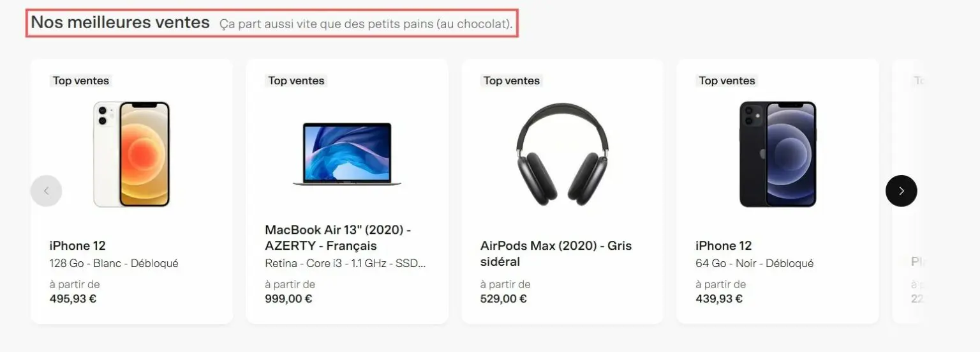Open AirPods Max (2020) Gris sidéral title
The height and width of the screenshot is (352, 980).
(x=556, y=254)
